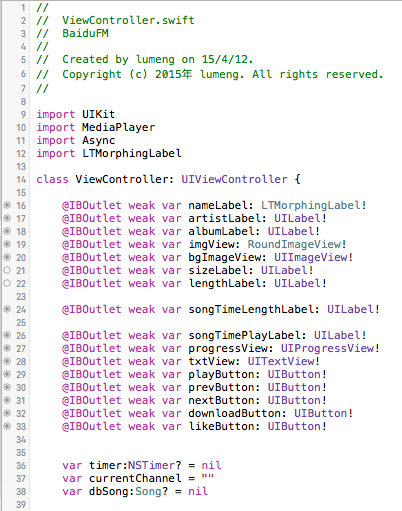
Task: Click the outlet circle beside downloadButton
Action: click(7, 413)
